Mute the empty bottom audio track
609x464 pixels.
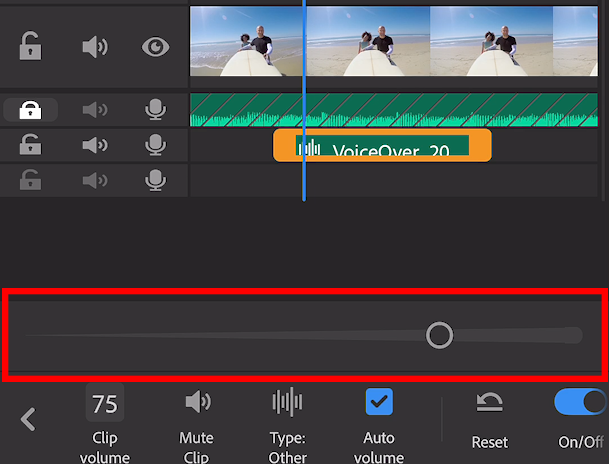(95, 180)
